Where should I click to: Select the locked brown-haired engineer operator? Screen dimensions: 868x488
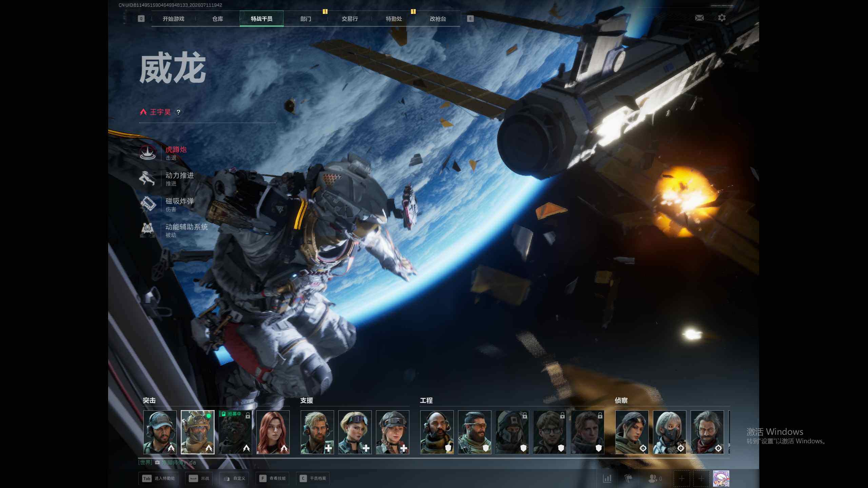tap(588, 432)
